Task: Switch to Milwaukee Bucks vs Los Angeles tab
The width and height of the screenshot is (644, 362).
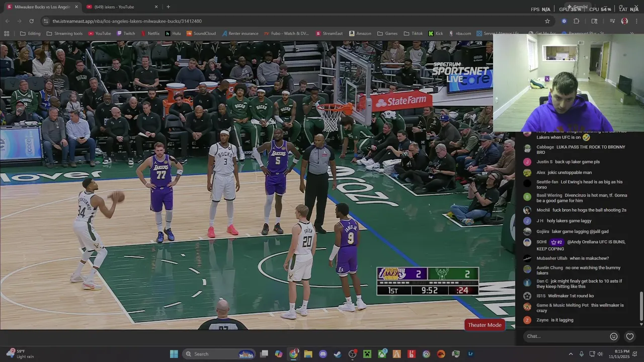Action: [x=42, y=7]
